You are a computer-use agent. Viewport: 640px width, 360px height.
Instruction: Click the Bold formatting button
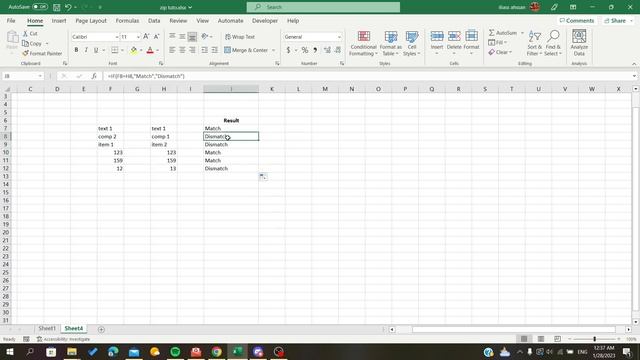tap(76, 50)
